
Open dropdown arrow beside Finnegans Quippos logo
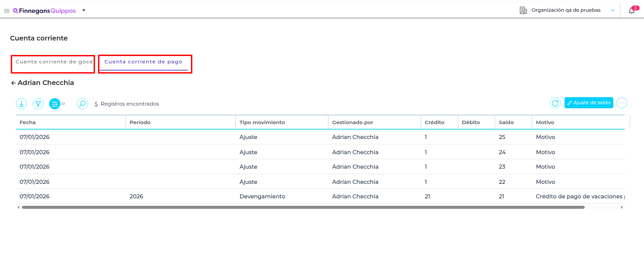84,10
